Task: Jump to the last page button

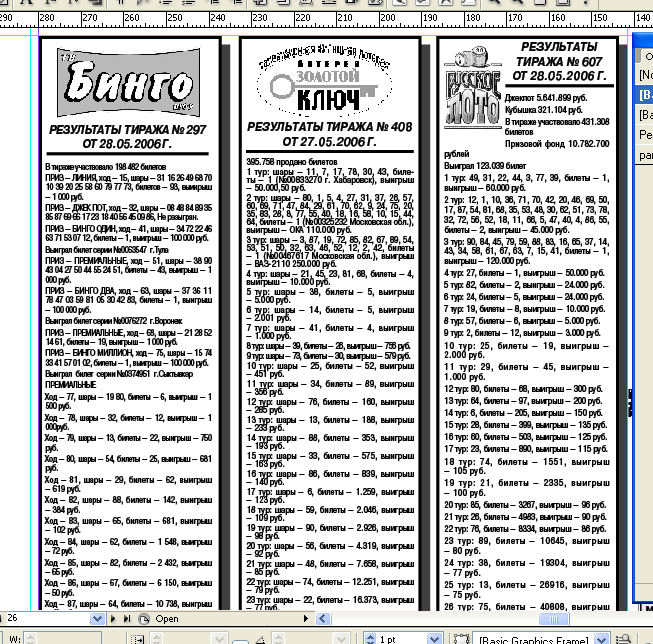Action: tap(127, 619)
